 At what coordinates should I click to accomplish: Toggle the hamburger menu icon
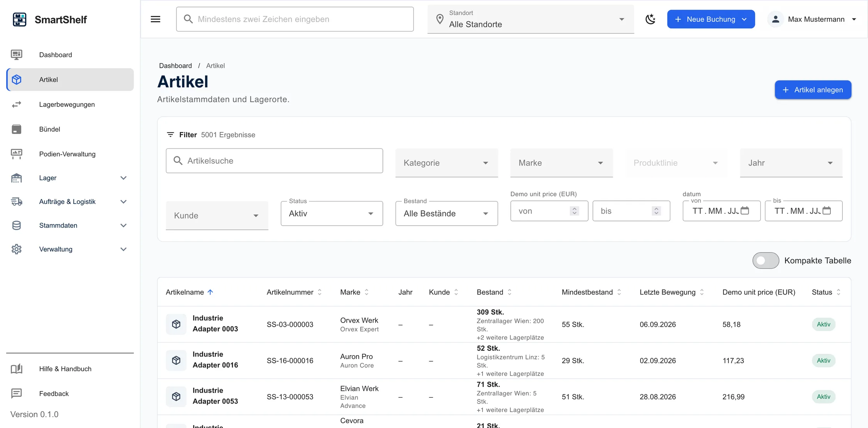click(x=155, y=19)
